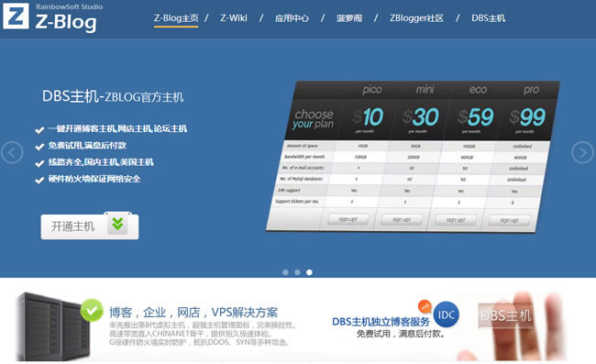Select the second carousel dot
This screenshot has width=596, height=364.
click(297, 272)
